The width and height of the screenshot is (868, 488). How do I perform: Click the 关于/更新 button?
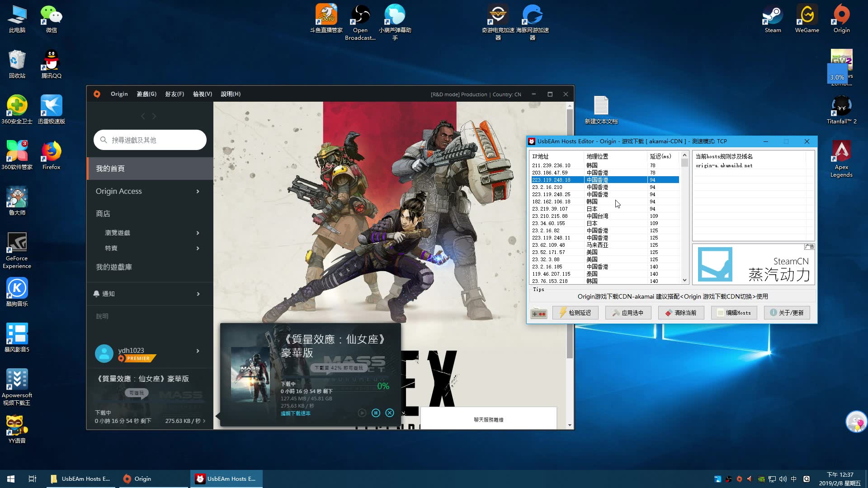point(787,313)
